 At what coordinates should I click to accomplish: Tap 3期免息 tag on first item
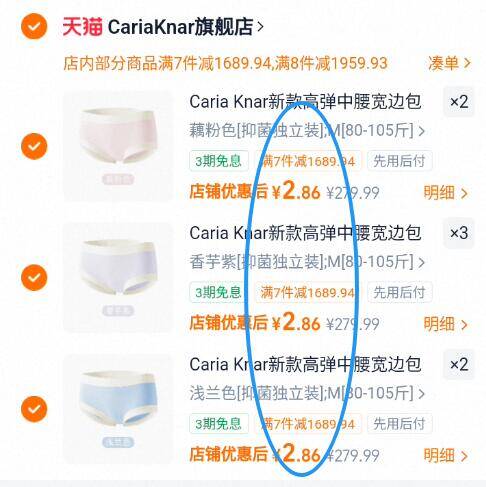click(219, 161)
